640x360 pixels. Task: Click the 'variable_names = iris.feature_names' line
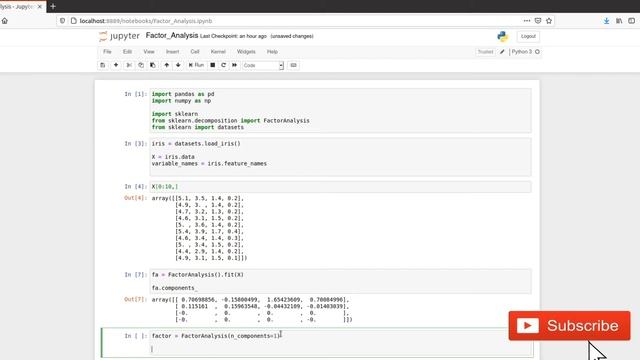point(209,164)
